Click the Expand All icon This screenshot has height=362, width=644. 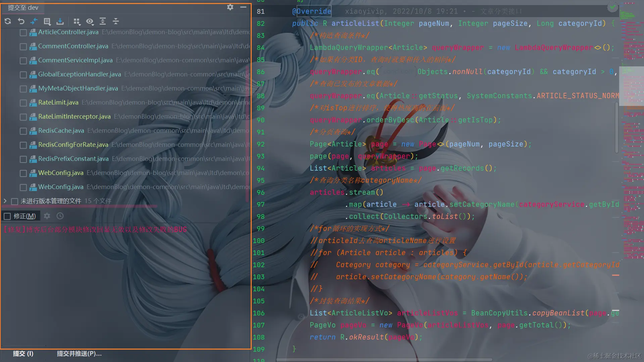(x=103, y=21)
